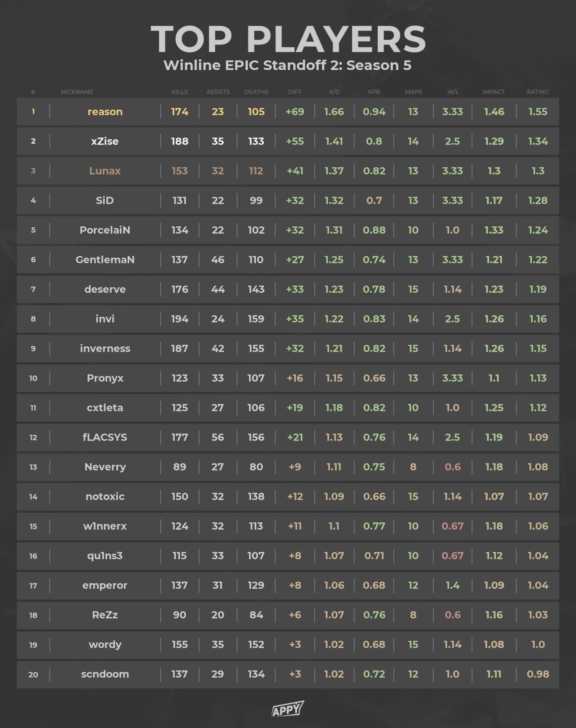
Task: Open the PorcelaiN player entry
Action: pyautogui.click(x=105, y=230)
